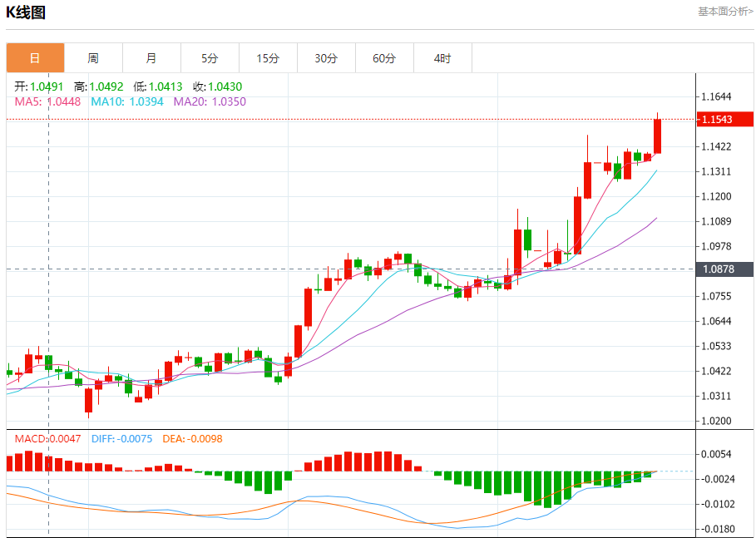The image size is (756, 538).
Task: Open the 4时 interval tab
Action: 443,58
